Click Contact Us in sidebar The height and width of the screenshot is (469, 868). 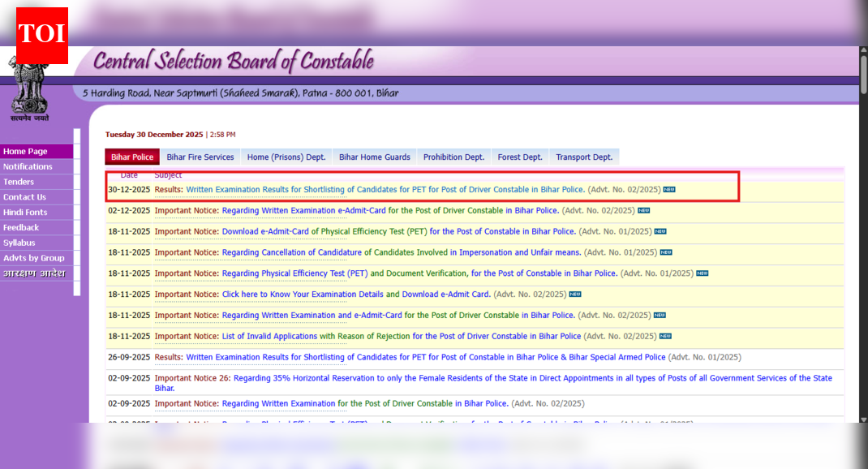pos(24,197)
